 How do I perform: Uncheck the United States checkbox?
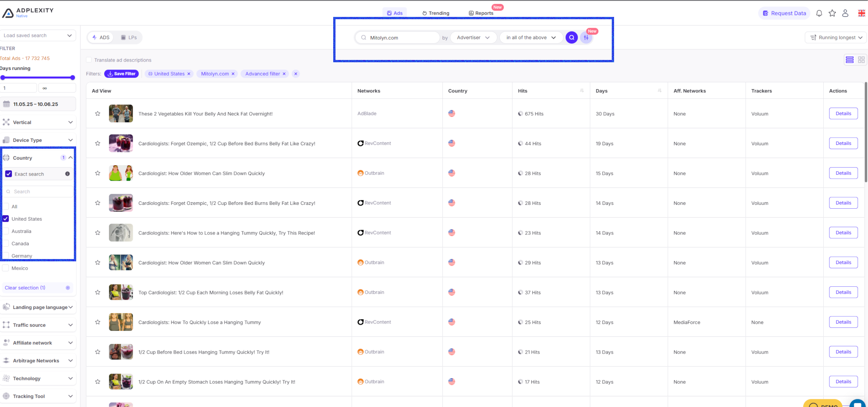point(6,219)
